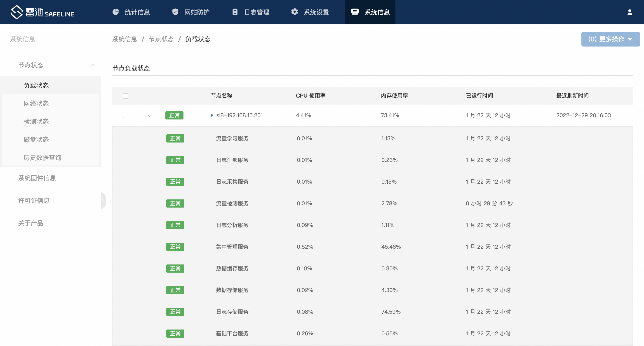Collapse the sl8 node service list chevron
This screenshot has height=346, width=644.
click(x=150, y=116)
